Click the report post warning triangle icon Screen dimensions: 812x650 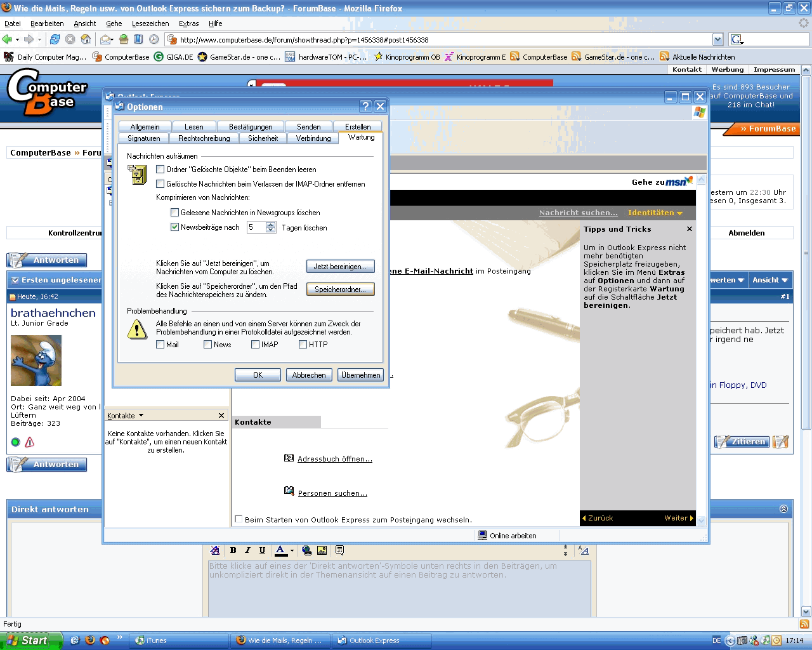pos(29,442)
